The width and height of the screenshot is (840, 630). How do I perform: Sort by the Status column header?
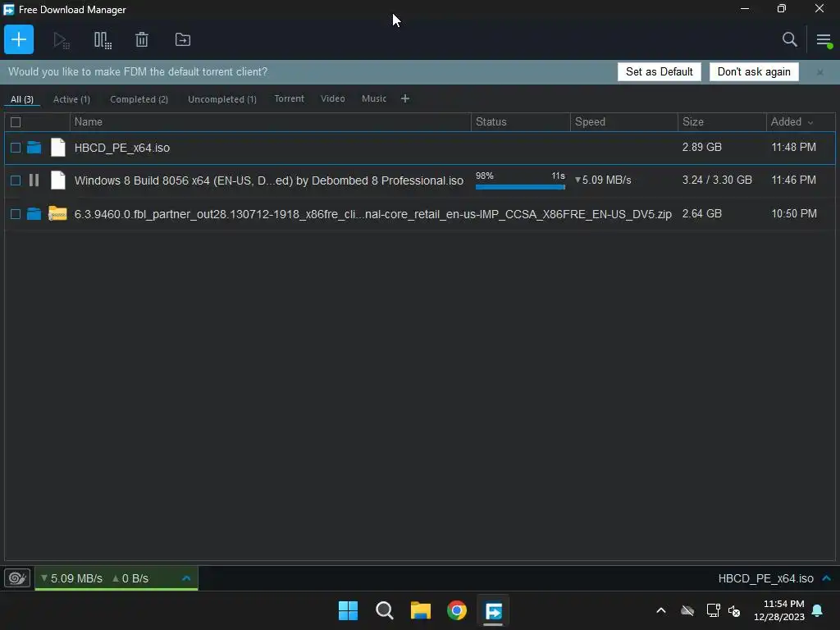(x=521, y=121)
